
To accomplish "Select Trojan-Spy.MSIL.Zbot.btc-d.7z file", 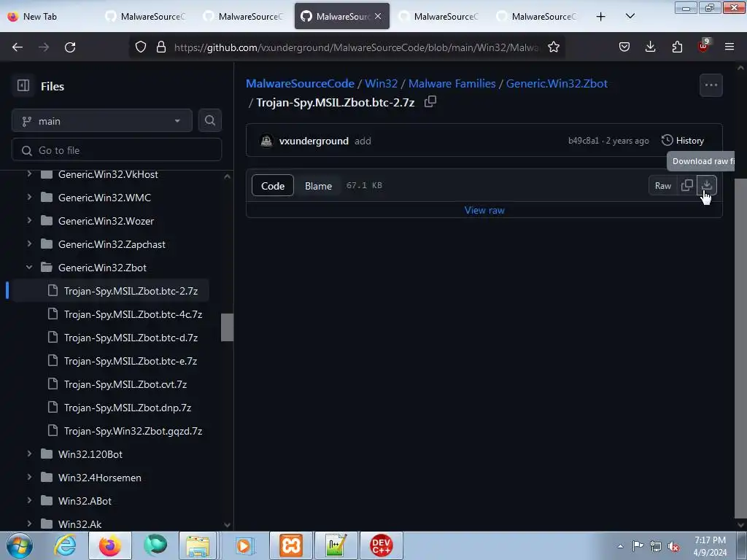I will [131, 338].
